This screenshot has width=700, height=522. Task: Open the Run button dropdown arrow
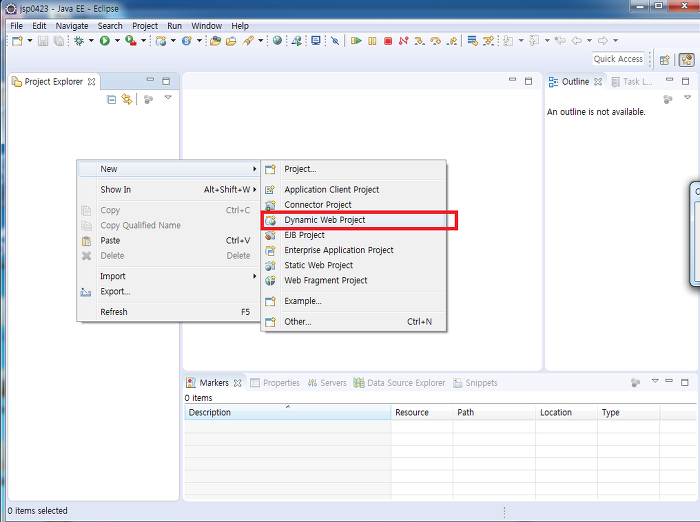tap(117, 41)
